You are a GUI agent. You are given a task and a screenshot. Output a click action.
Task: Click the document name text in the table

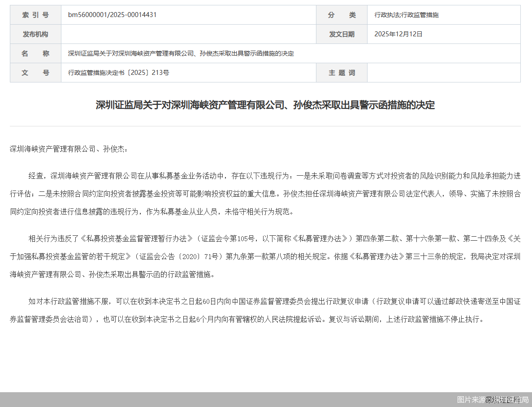point(181,53)
